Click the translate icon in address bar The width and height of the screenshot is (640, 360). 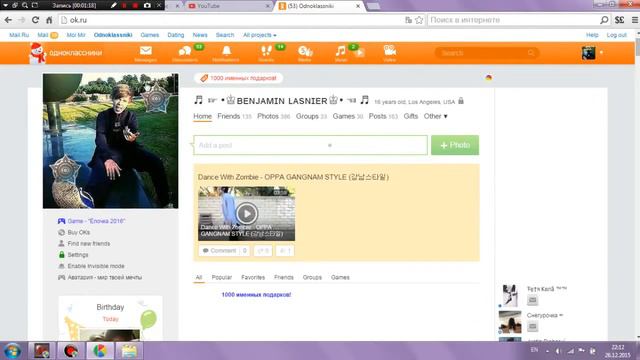[409, 20]
